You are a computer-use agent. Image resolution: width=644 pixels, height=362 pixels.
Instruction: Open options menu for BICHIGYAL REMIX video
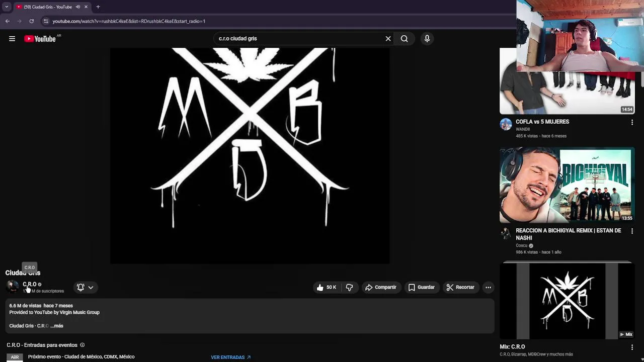coord(632,231)
